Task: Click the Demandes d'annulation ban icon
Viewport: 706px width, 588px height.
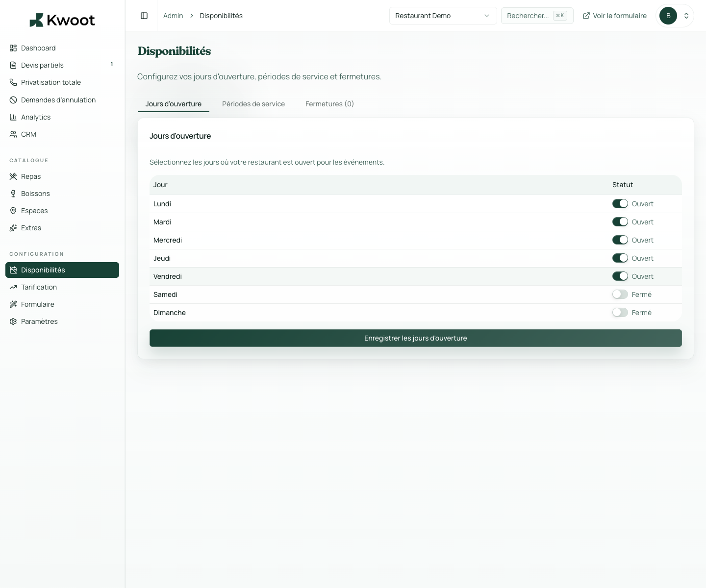Action: 13,100
